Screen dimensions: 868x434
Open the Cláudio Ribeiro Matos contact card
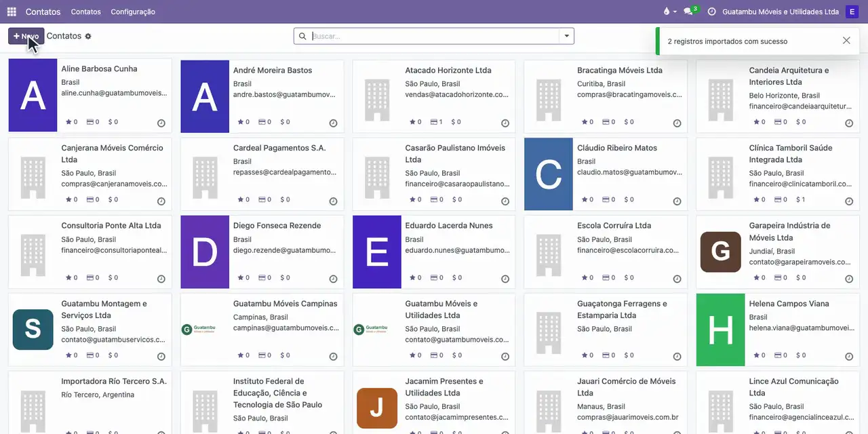pos(606,174)
